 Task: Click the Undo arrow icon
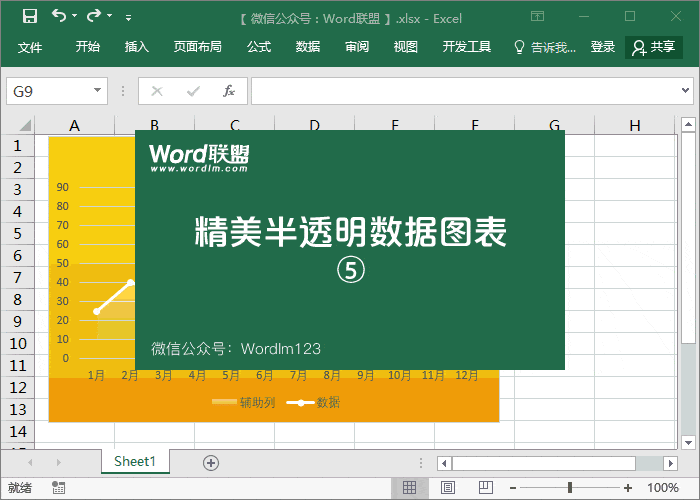point(59,16)
